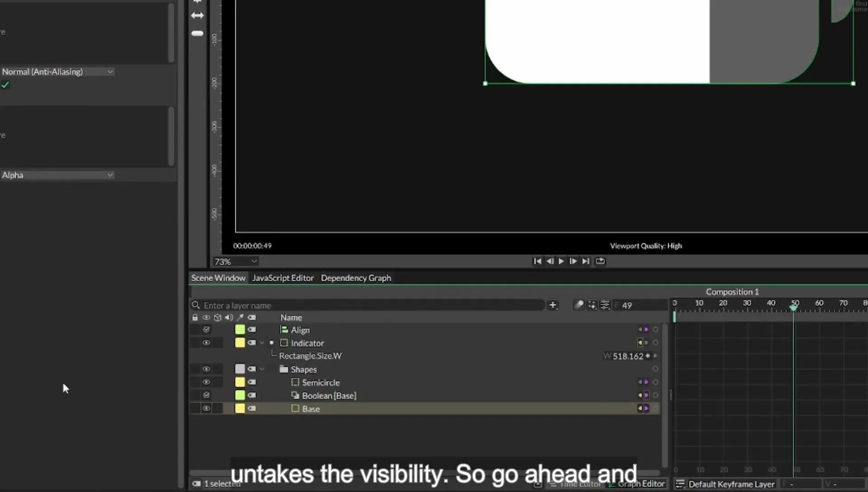Toggle visibility of the Indicator layer

[206, 343]
